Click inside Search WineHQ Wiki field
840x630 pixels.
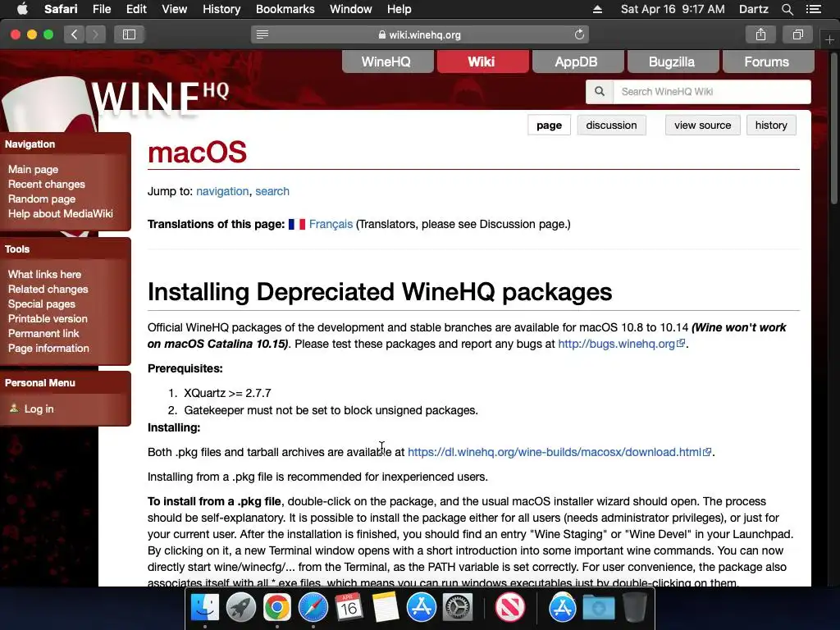pyautogui.click(x=711, y=92)
